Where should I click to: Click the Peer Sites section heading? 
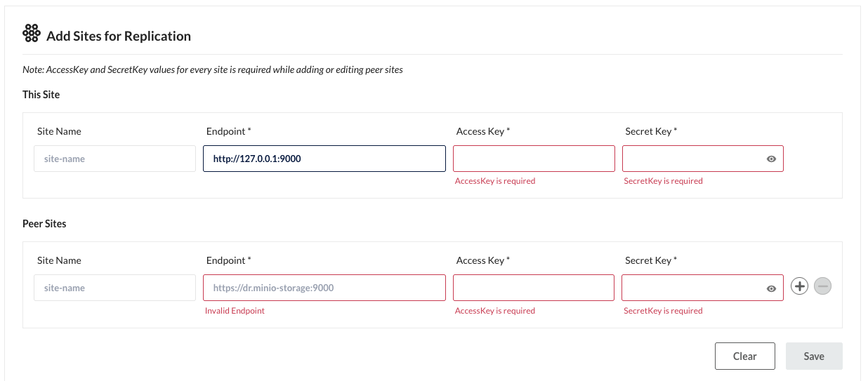[x=44, y=224]
